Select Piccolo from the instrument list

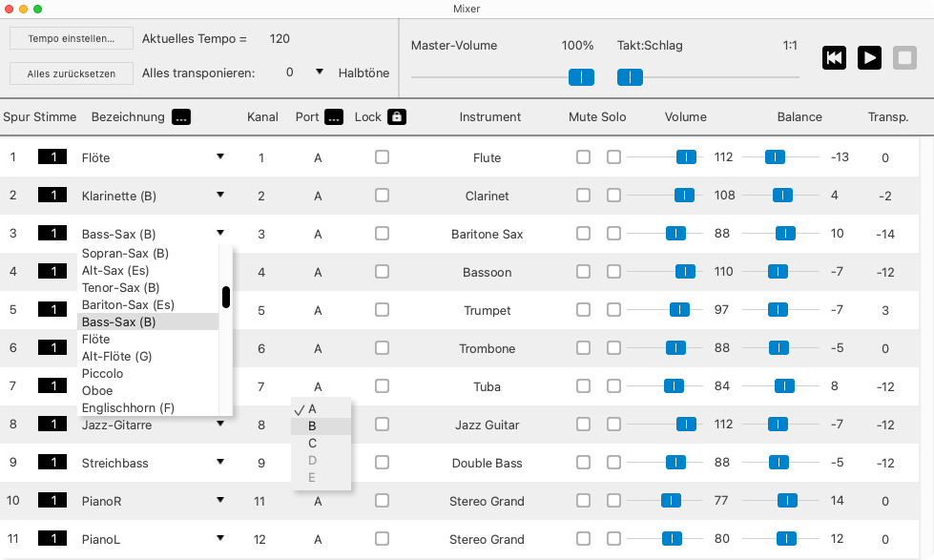pos(102,374)
